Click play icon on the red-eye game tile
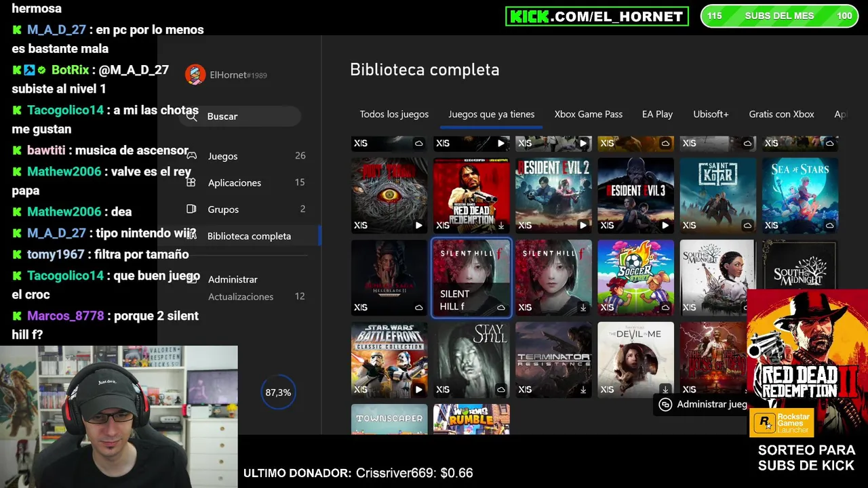This screenshot has width=868, height=488. pyautogui.click(x=418, y=225)
